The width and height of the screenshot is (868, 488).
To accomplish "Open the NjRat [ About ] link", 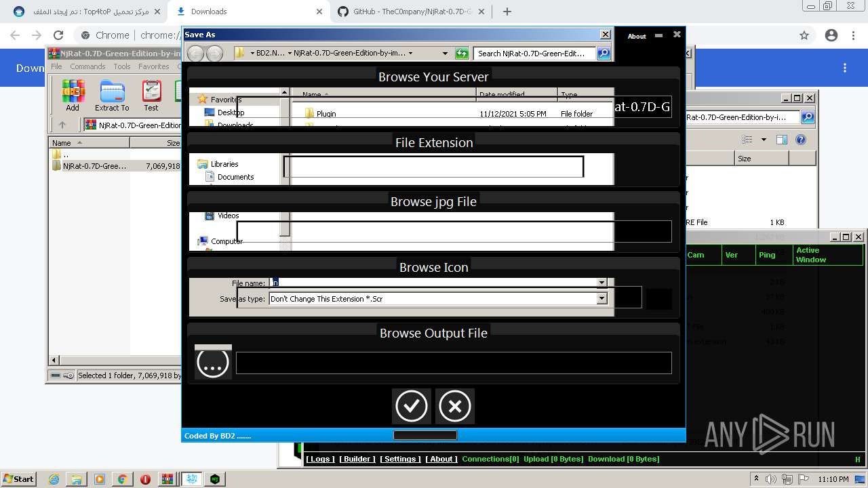I will tap(441, 459).
